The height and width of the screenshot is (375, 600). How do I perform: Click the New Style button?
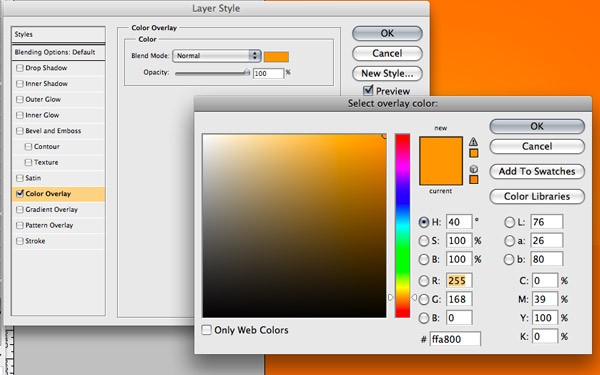point(387,73)
